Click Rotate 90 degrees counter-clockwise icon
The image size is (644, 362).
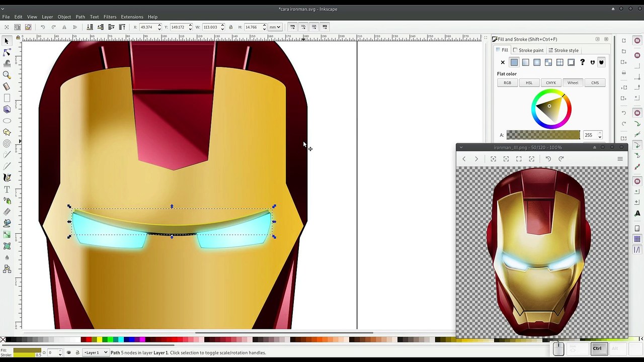tap(42, 27)
